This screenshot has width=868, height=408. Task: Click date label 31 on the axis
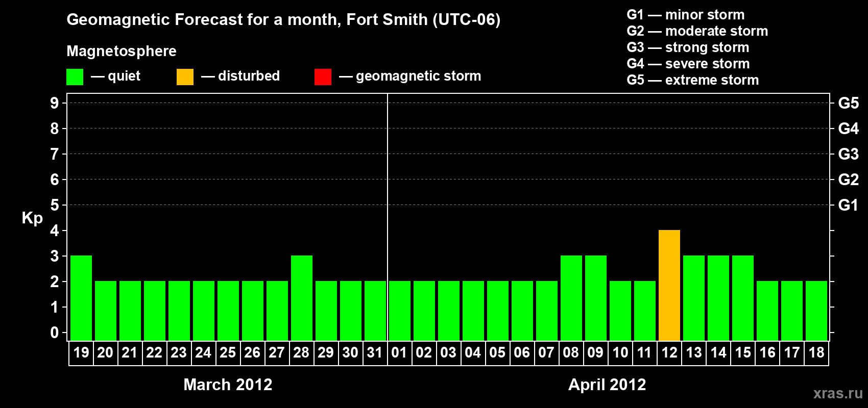point(375,353)
